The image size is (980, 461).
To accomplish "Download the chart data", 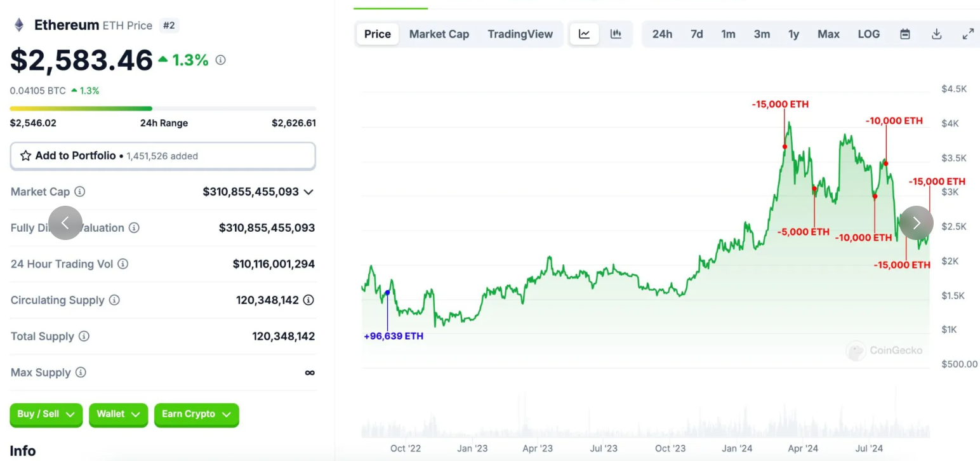I will [936, 34].
